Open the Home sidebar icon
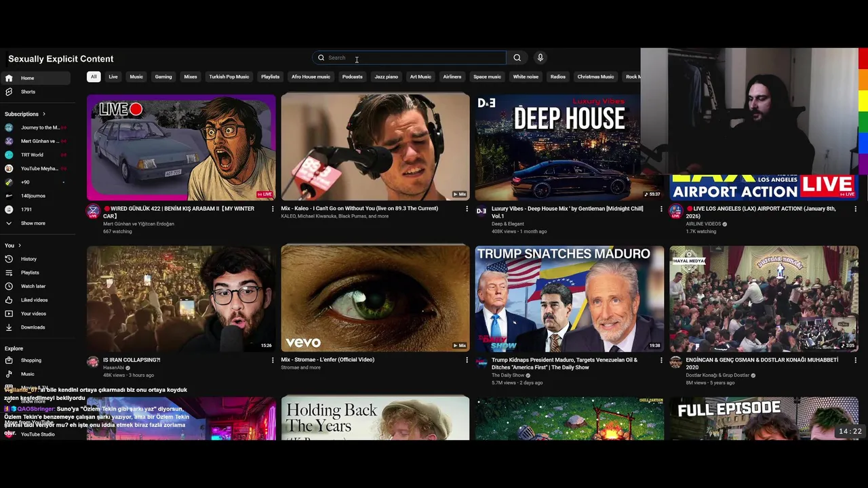Viewport: 868px width, 488px height. (9, 78)
